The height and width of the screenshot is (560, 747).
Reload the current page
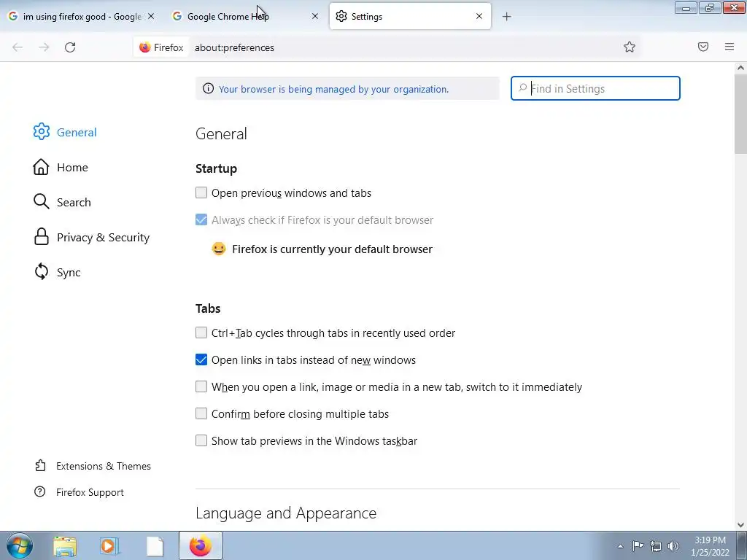tap(70, 47)
